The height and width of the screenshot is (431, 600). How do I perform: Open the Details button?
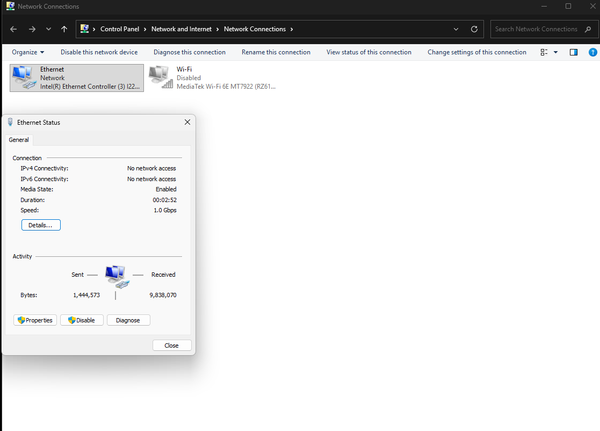click(41, 225)
